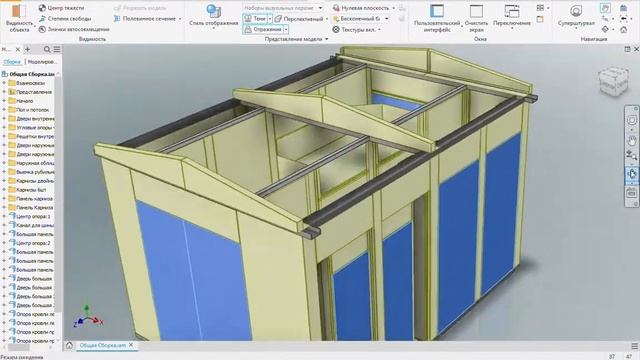This screenshot has width=640, height=360.
Task: Open Половинное сечение dropdown arrow
Action: pyautogui.click(x=180, y=19)
